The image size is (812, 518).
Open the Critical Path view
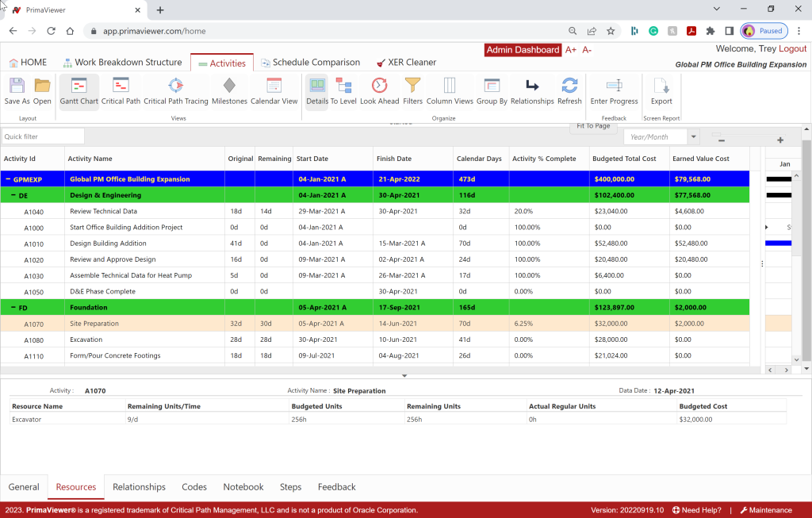click(x=121, y=91)
